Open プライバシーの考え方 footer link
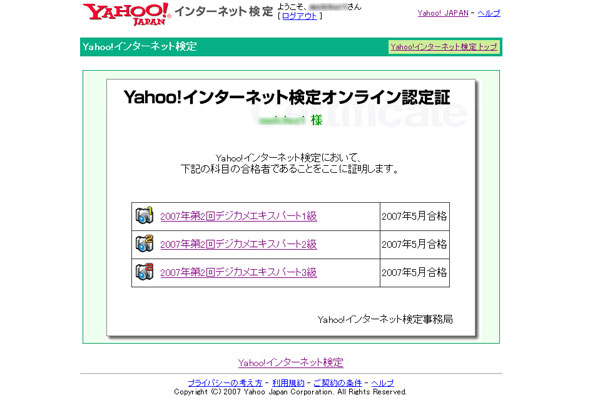 (x=225, y=383)
